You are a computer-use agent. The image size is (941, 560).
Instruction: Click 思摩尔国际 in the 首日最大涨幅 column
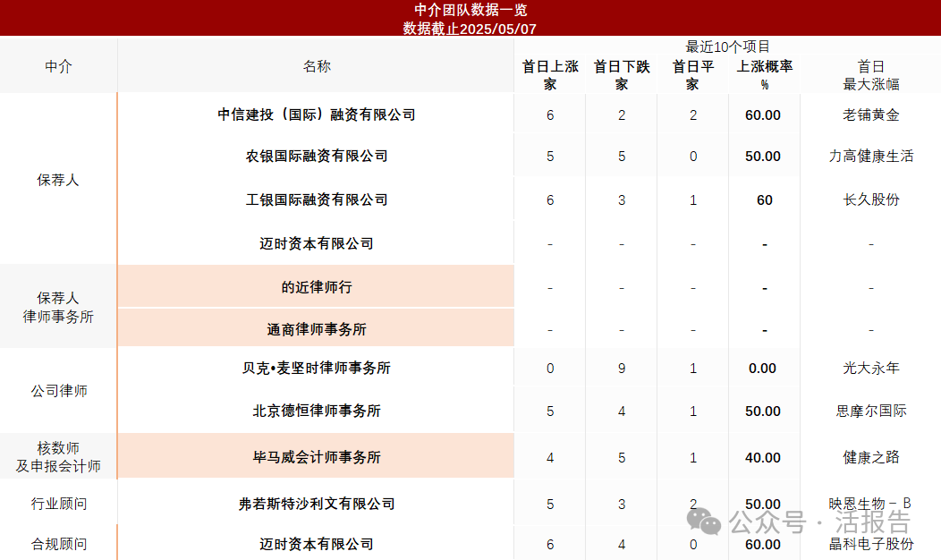pos(871,411)
